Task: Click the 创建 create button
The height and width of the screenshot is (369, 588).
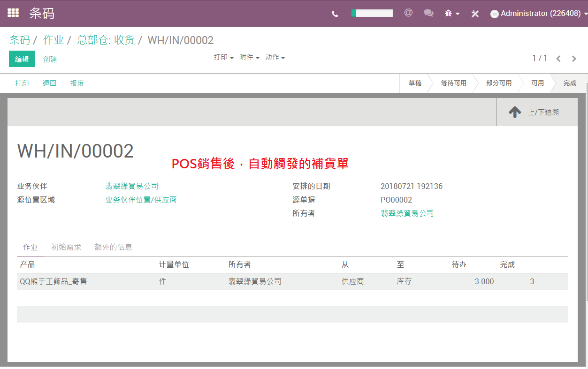Action: click(50, 59)
